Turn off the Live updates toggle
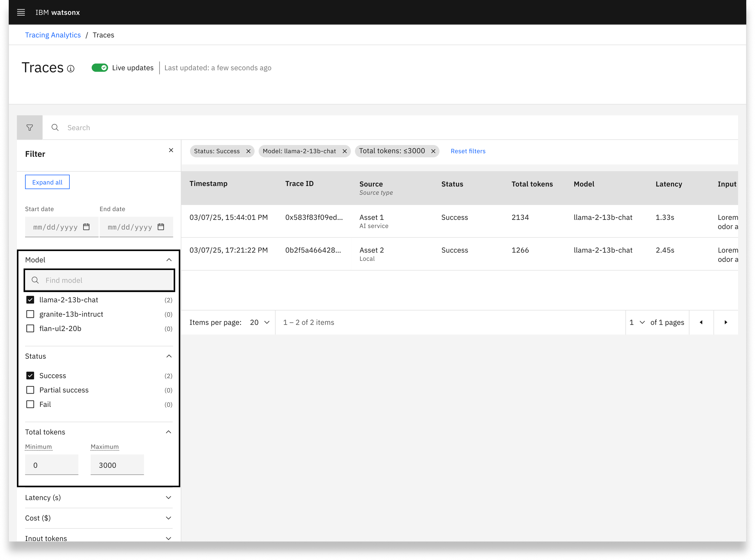Image resolution: width=755 pixels, height=560 pixels. (100, 68)
